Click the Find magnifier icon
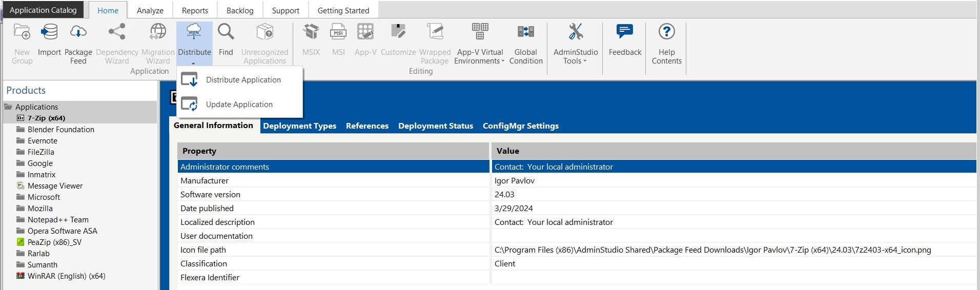Screen dimensions: 980x290 (x=226, y=33)
